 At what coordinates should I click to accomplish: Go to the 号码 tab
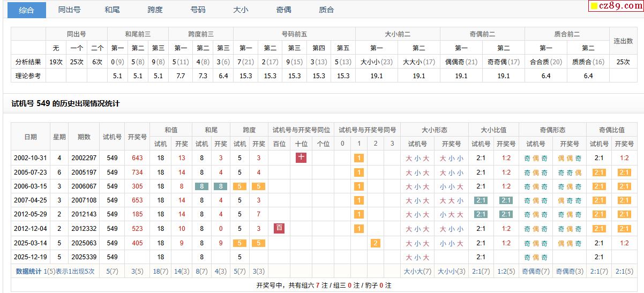pos(198,10)
